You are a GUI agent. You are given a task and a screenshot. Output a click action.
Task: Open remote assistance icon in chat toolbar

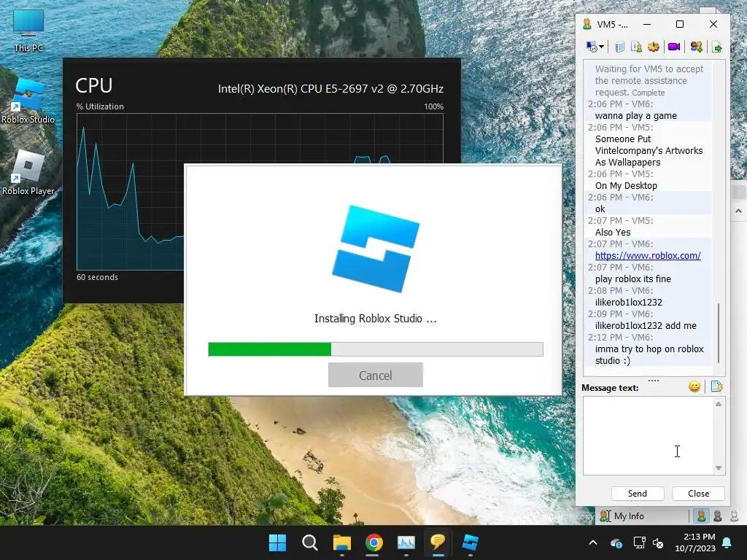pos(592,47)
